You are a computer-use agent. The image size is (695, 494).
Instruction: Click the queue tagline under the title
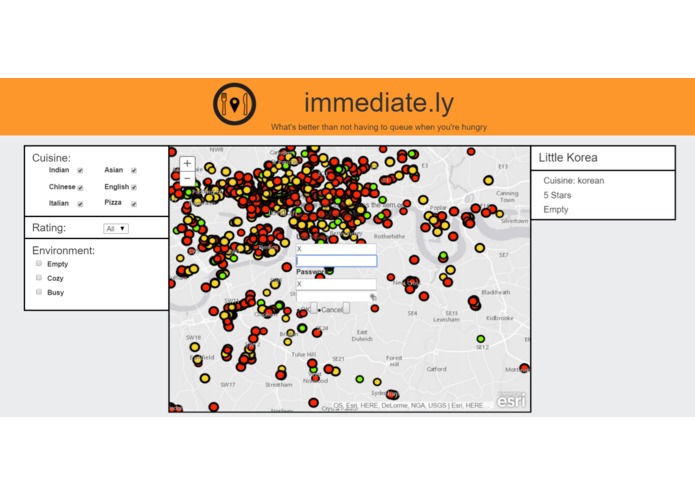coord(379,127)
